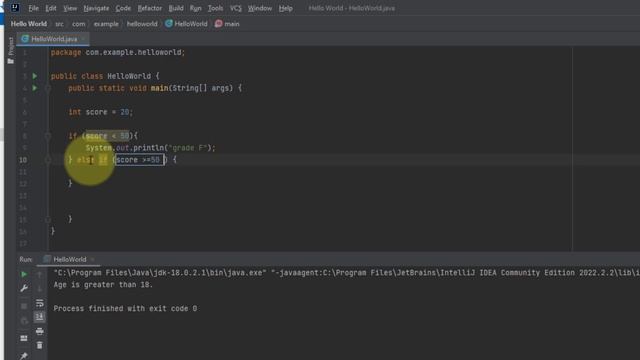This screenshot has width=640, height=360.
Task: Collapse the else-if fold marker at line 10
Action: pyautogui.click(x=48, y=160)
